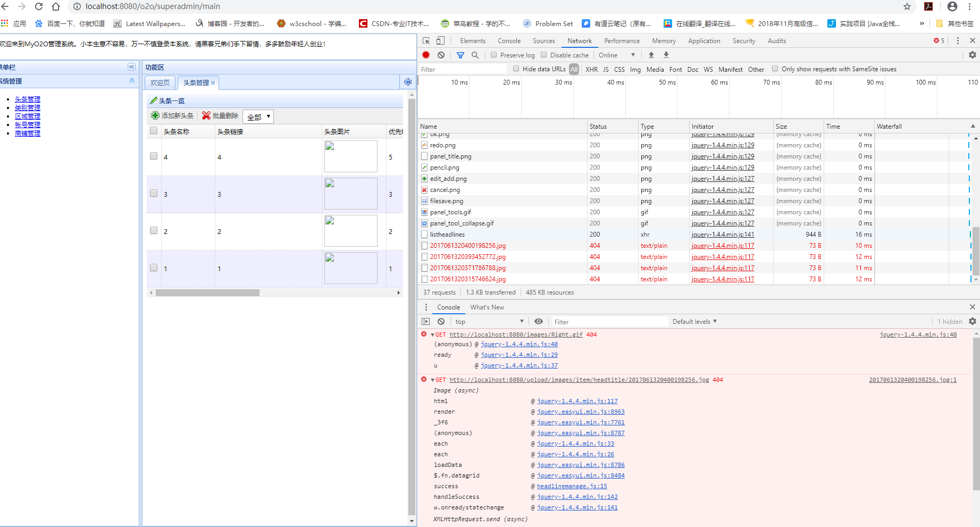Open the What's New drawer tab
Viewport: 980px width, 527px height.
tap(487, 307)
